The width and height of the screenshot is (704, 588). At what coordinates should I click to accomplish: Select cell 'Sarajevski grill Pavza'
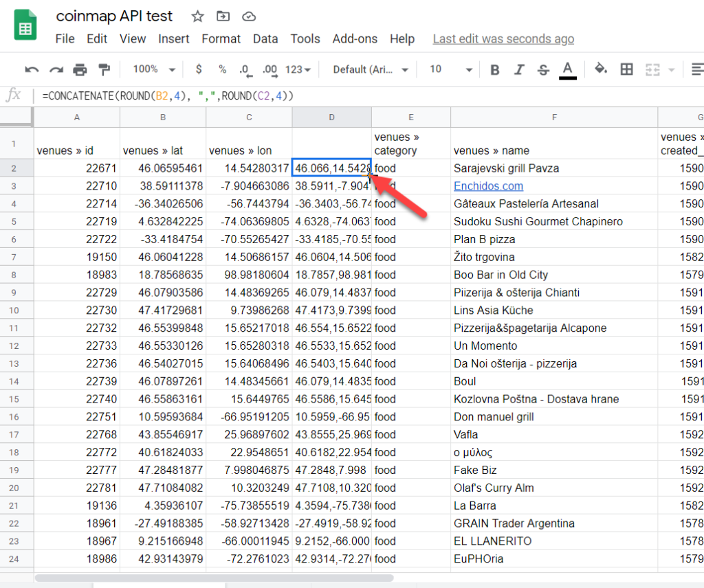[554, 168]
